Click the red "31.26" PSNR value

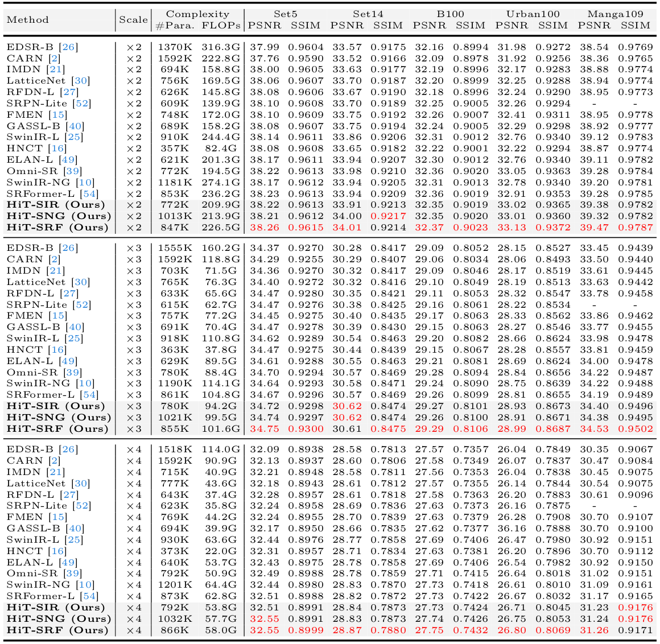[x=595, y=630]
